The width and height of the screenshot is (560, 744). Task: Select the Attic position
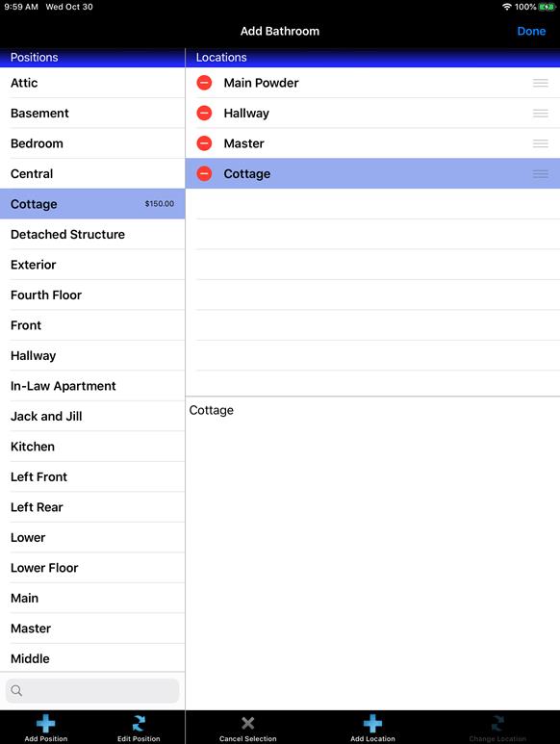click(92, 83)
